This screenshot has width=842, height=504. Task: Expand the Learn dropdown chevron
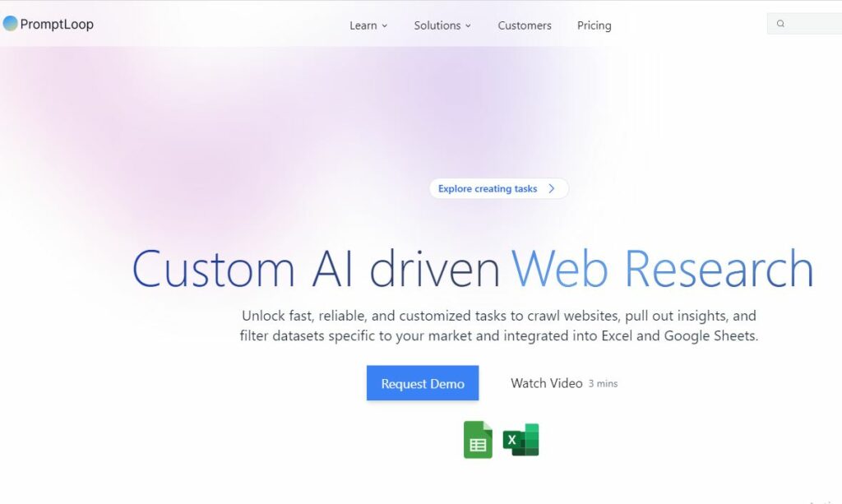point(385,25)
